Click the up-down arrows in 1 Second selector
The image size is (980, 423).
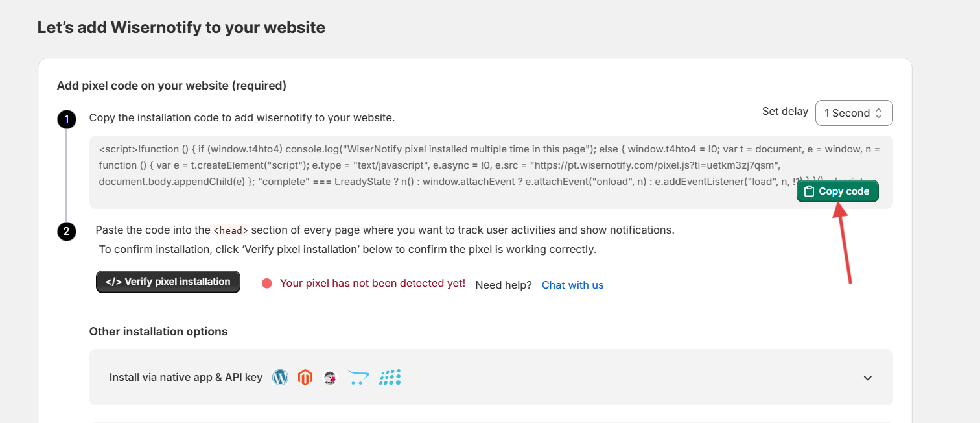click(878, 113)
